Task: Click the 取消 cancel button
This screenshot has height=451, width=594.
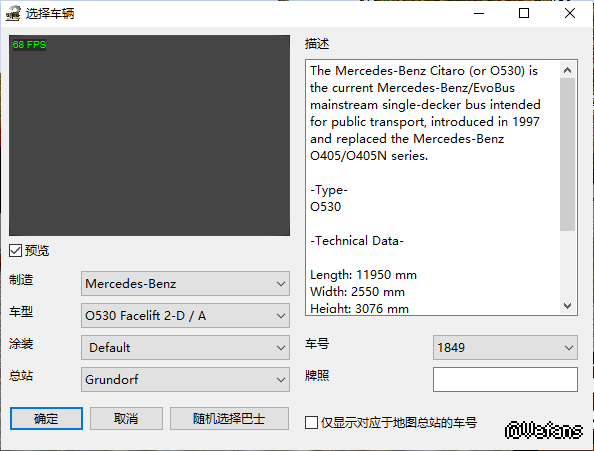Action: 126,418
